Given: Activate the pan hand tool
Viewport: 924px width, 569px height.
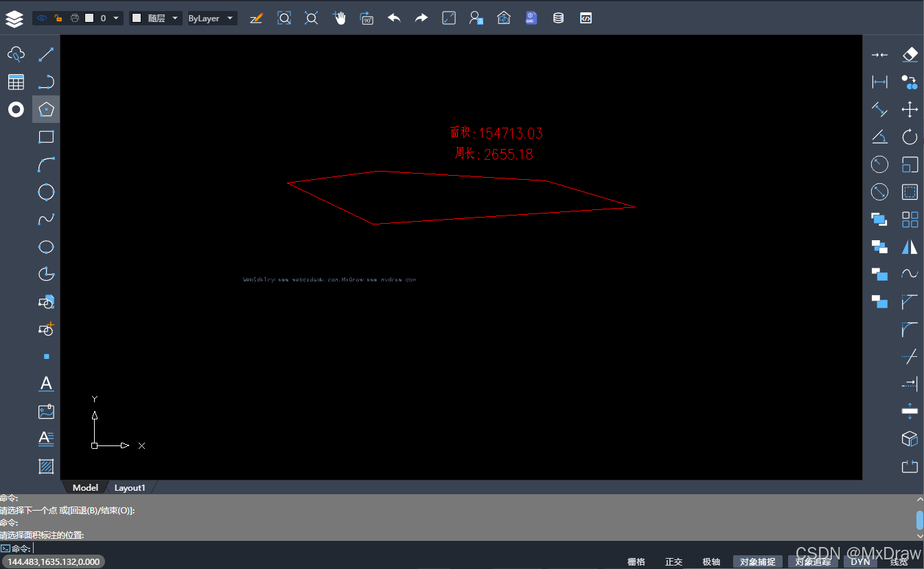Looking at the screenshot, I should (339, 19).
